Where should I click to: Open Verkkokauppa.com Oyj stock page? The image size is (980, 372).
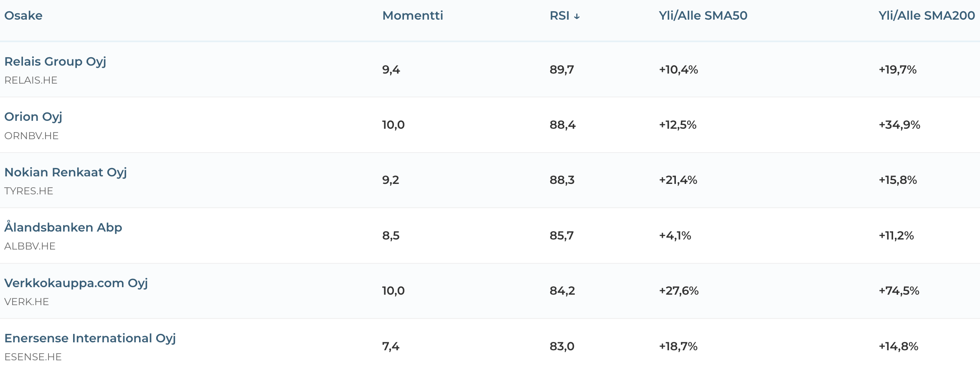[x=76, y=283]
